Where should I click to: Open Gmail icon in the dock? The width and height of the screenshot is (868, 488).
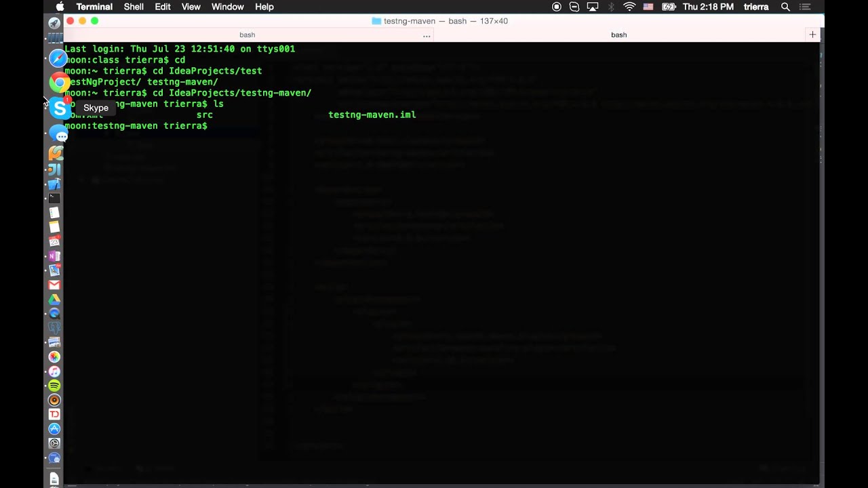coord(54,285)
